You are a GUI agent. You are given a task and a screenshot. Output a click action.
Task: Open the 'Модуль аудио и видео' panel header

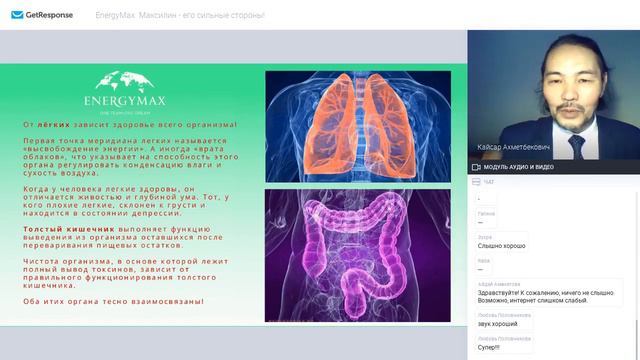pyautogui.click(x=553, y=167)
